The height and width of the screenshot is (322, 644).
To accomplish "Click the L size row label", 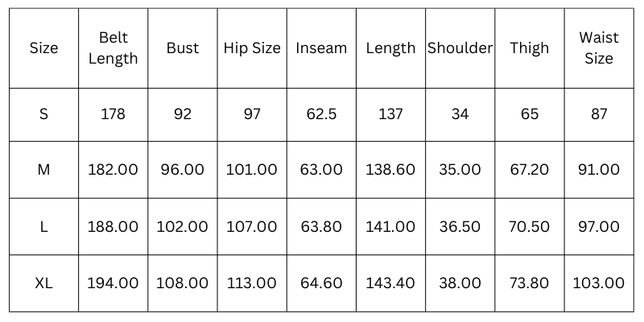I will [x=43, y=227].
